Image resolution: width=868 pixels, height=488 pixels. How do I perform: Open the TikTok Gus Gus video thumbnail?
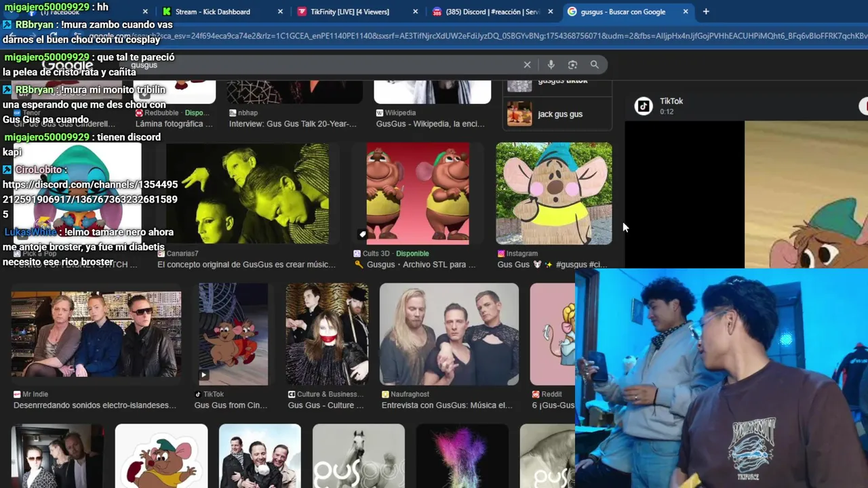[233, 334]
